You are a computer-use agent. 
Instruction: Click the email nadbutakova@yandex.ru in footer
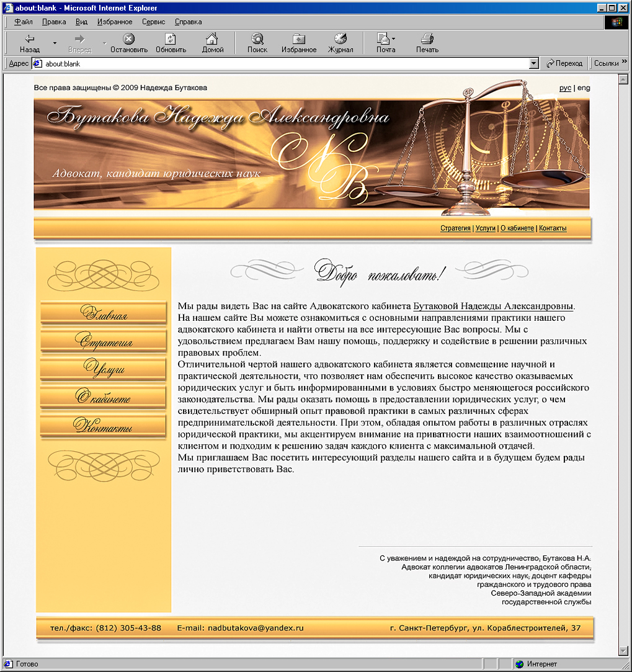256,629
